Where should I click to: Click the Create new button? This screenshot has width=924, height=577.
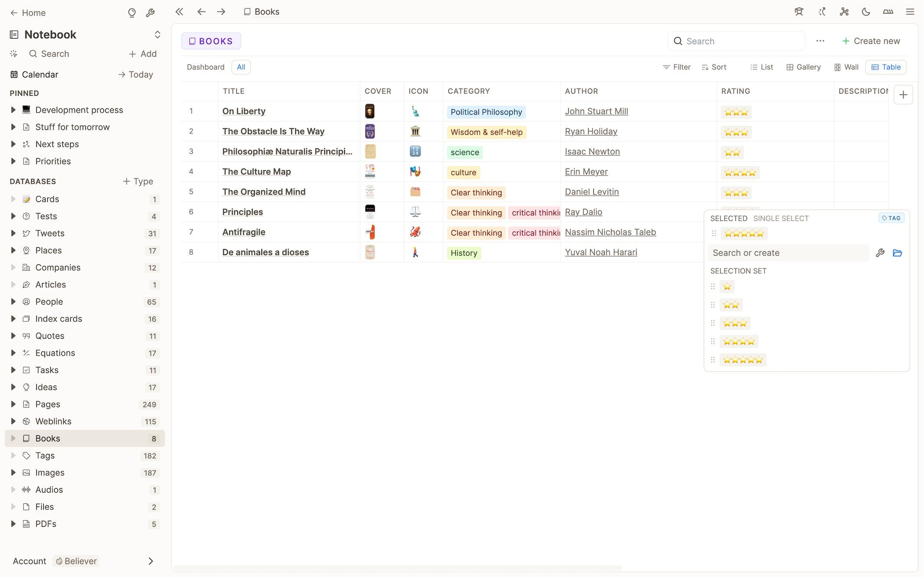point(871,41)
